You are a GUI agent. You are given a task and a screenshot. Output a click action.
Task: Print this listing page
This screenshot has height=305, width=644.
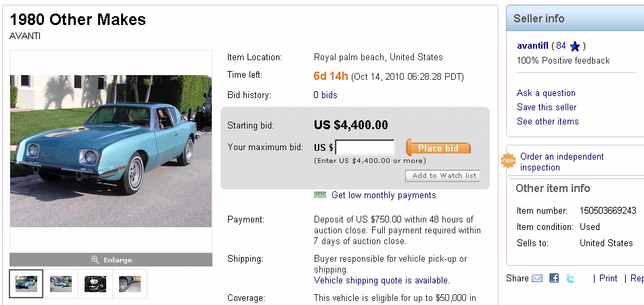coord(608,278)
